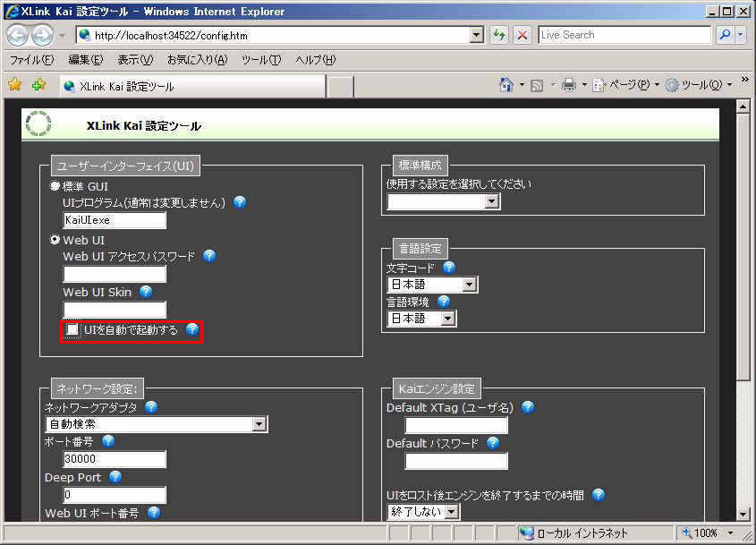756x545 pixels.
Task: Click the Print icon in command bar
Action: [569, 85]
